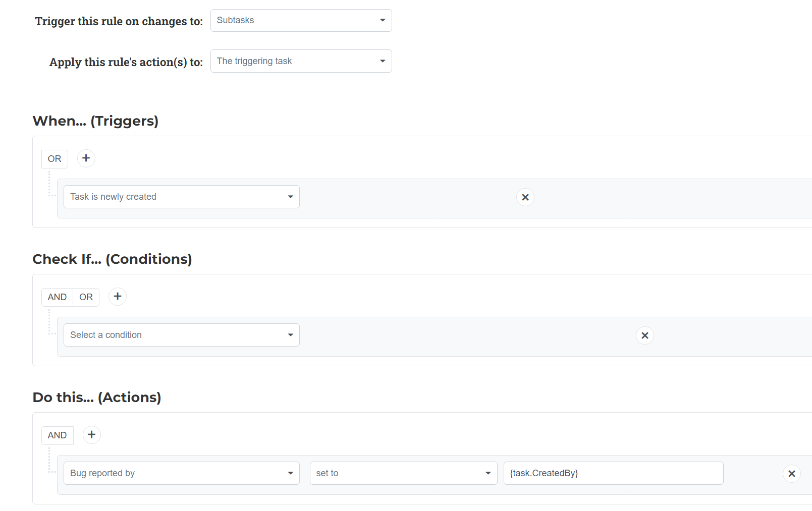Click the {task.CreatedBy} value input field
The image size is (812, 511).
coord(613,473)
